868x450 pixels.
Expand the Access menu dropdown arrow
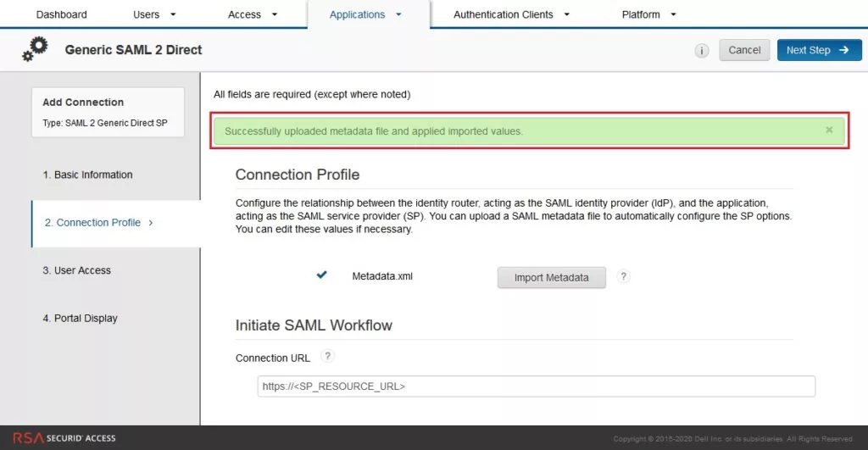[x=274, y=14]
